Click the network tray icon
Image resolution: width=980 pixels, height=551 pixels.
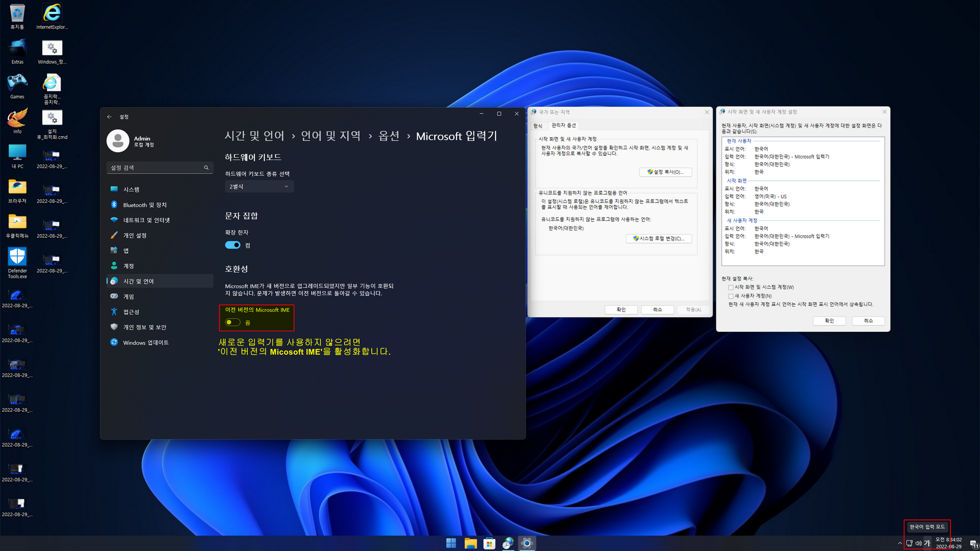[909, 543]
